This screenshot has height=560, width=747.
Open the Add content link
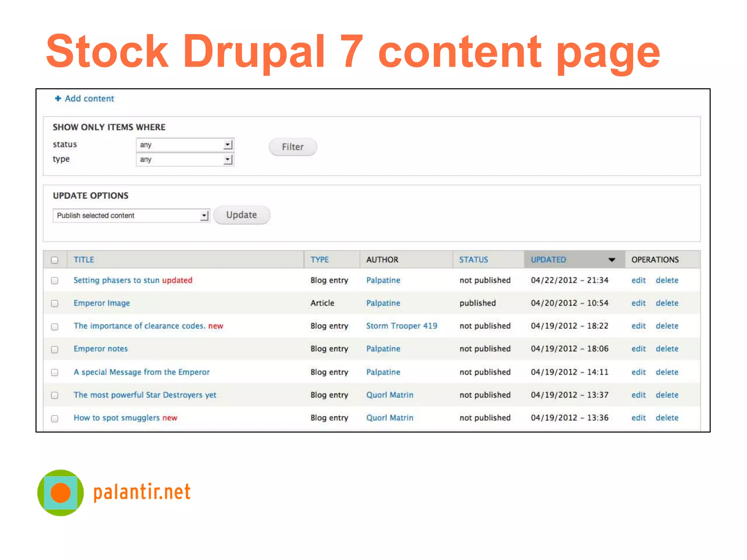(x=89, y=98)
